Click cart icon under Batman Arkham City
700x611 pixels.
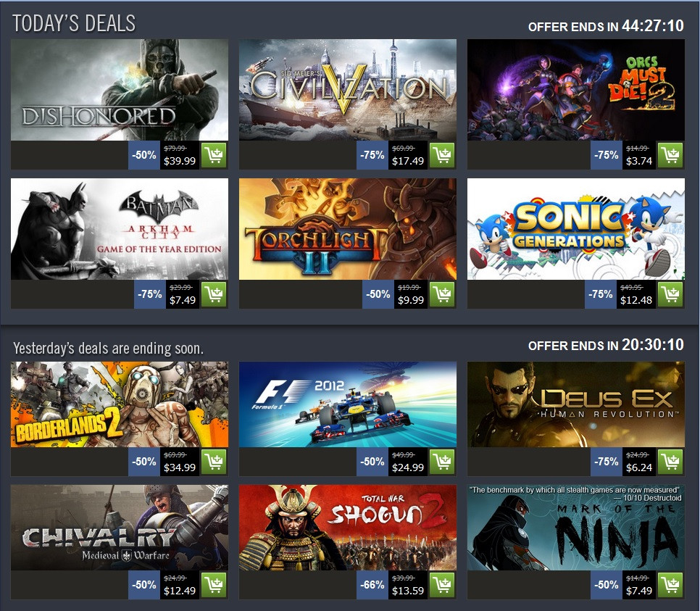[214, 294]
